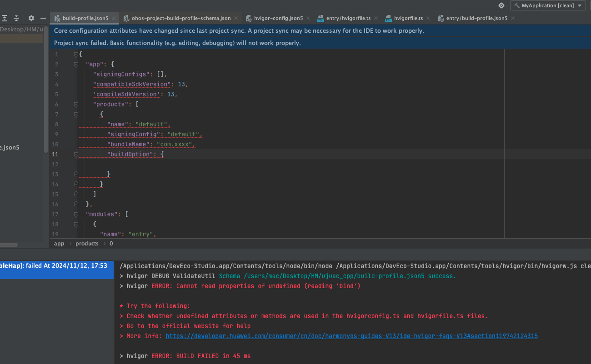The image size is (591, 364).
Task: Close the ohos-project-build-profile-schema.json tab
Action: tap(236, 18)
